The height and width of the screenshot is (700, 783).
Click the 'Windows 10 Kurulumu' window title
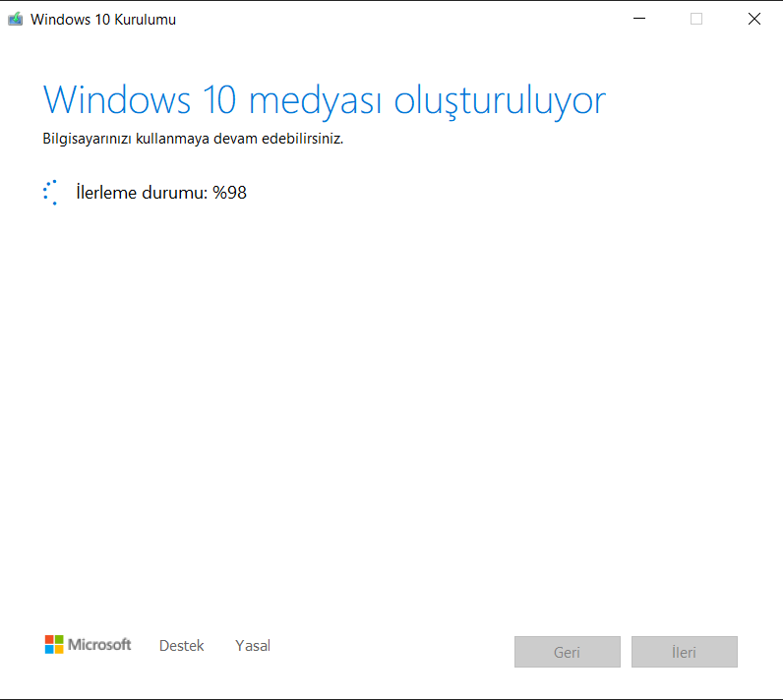[103, 20]
